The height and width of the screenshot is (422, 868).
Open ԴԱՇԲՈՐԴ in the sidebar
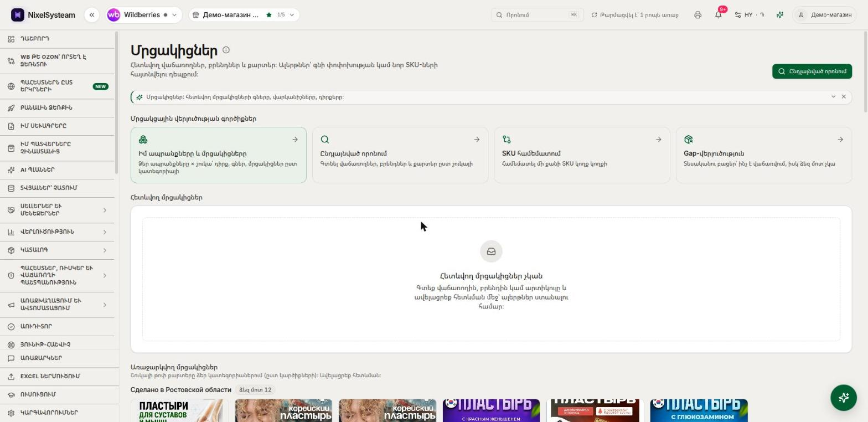(57, 39)
